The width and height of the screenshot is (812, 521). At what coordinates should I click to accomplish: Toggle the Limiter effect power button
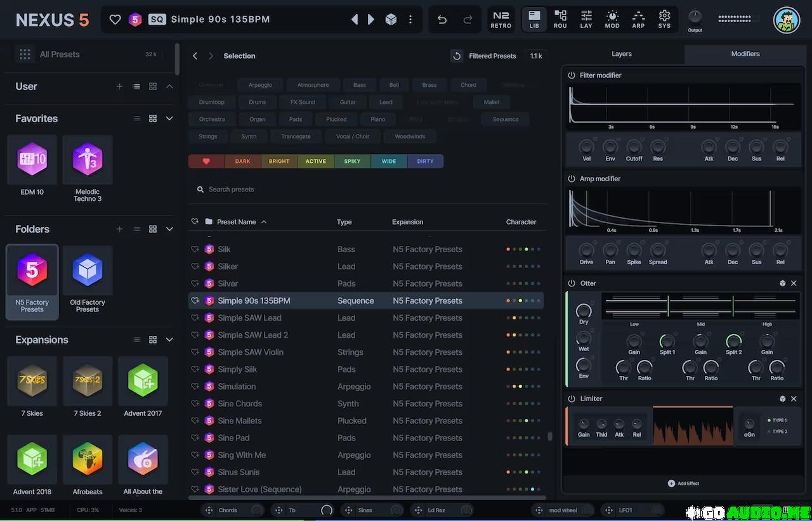(572, 399)
